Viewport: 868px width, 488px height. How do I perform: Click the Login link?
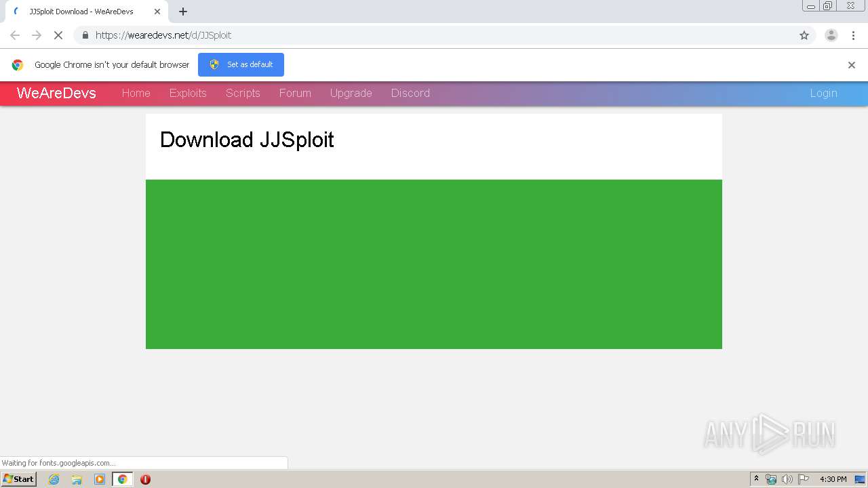[x=823, y=93]
